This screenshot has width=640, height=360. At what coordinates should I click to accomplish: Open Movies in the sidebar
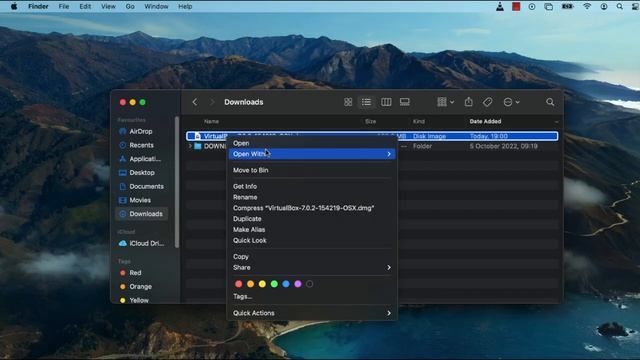(141, 200)
